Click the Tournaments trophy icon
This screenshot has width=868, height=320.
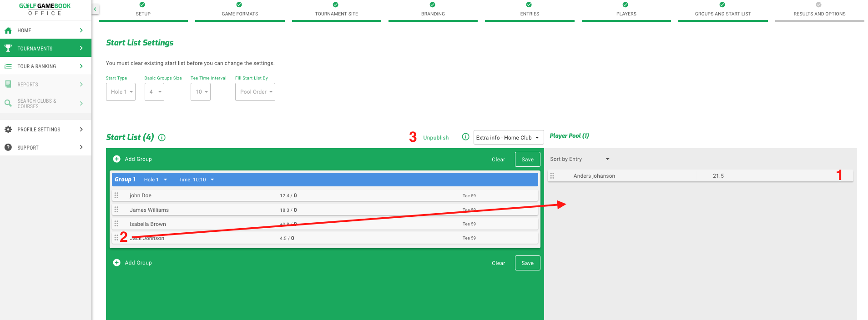(x=8, y=48)
